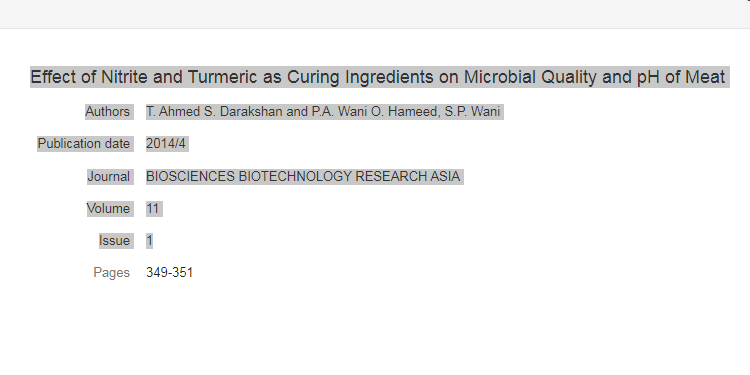
Task: Click the word ASIA in the journal name
Action: point(445,176)
